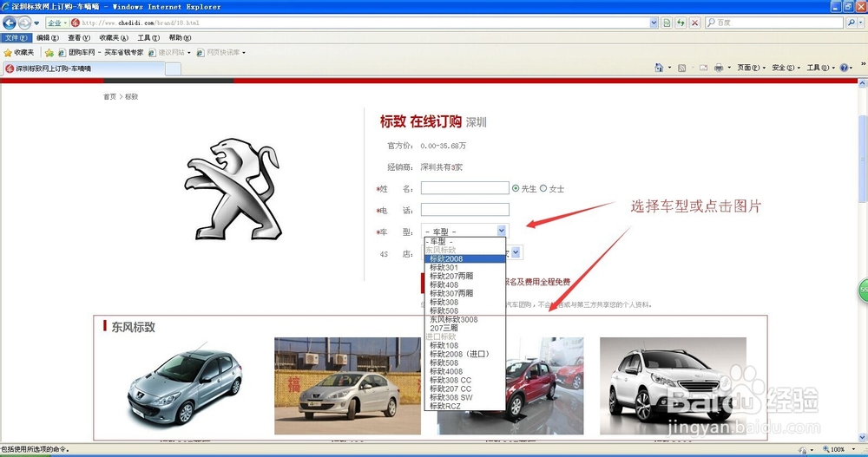This screenshot has width=868, height=457.
Task: Open the 帮助(H) menu
Action: (x=180, y=37)
